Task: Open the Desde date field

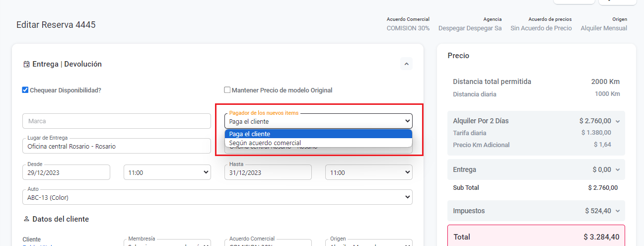Action: 66,172
